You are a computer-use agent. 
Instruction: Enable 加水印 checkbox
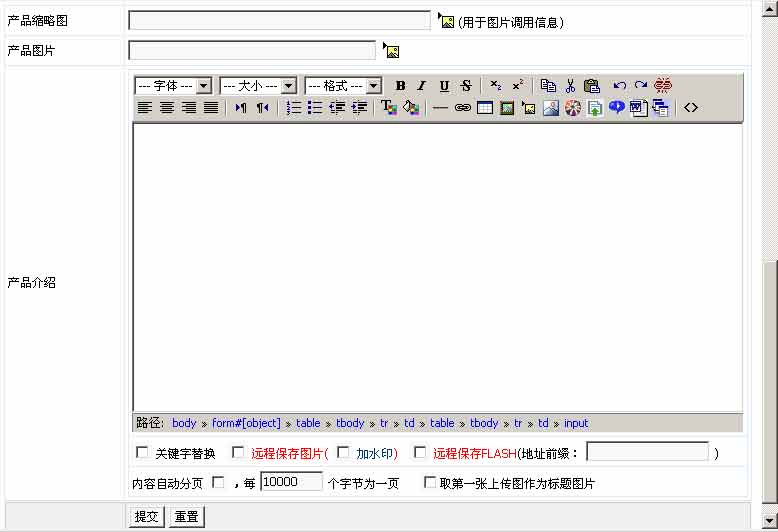pyautogui.click(x=343, y=452)
